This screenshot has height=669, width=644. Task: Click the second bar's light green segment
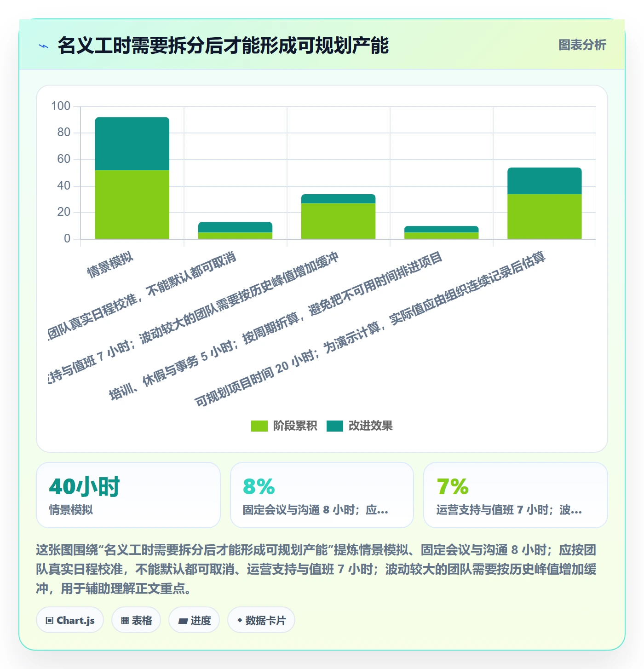click(x=235, y=236)
